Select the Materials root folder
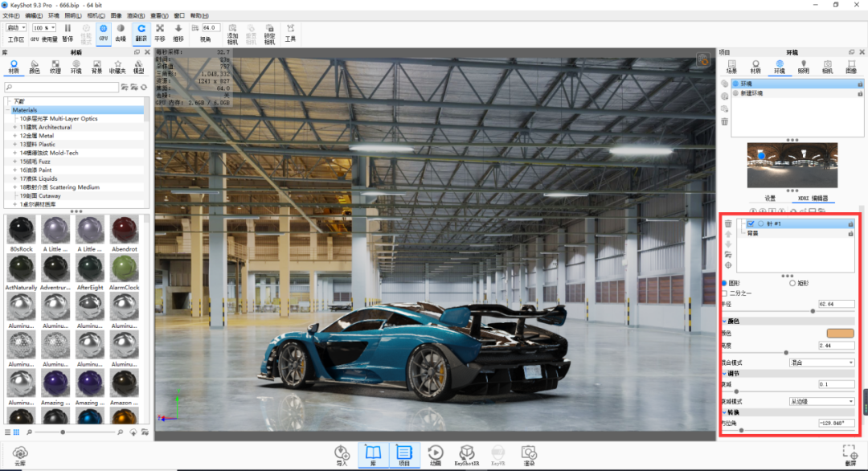Viewport: 868px width, 471px height. coord(24,110)
